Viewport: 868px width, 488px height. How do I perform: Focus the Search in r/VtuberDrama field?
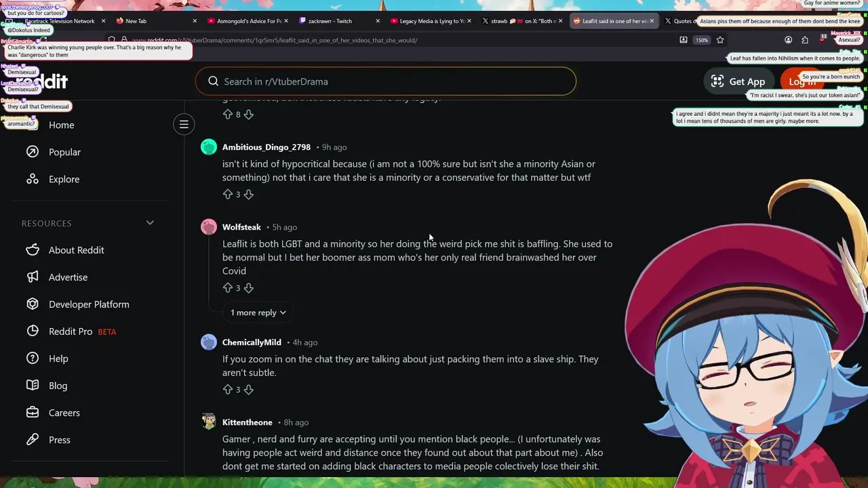385,81
